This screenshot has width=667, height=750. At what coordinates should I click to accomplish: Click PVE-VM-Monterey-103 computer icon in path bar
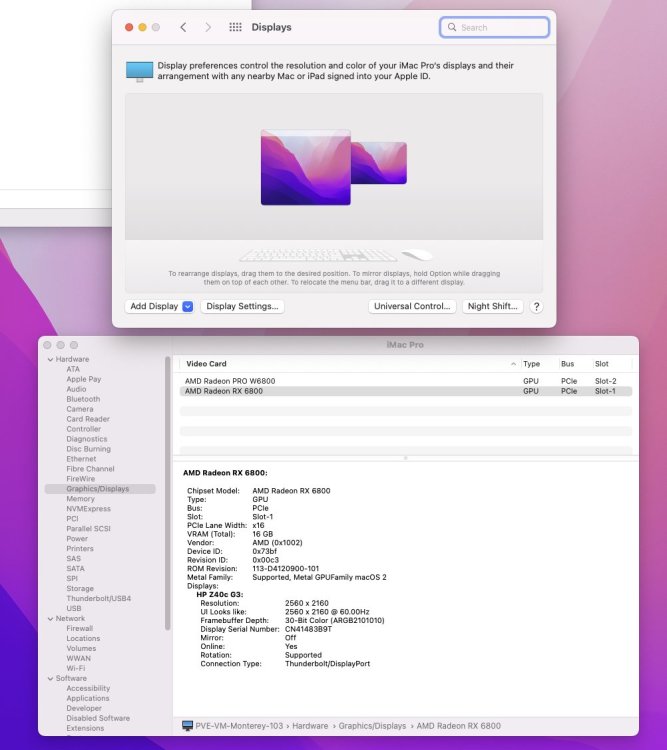click(188, 726)
